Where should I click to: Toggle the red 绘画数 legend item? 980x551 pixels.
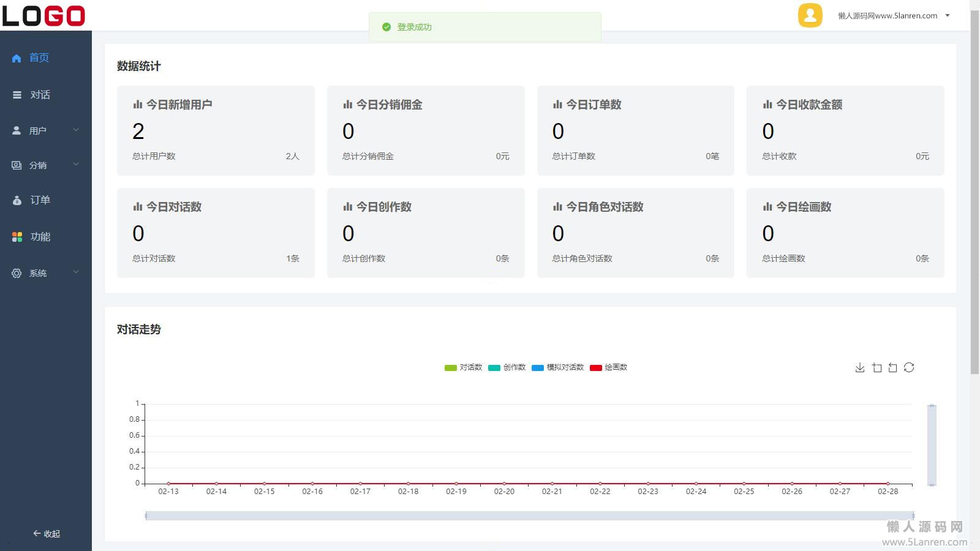point(608,367)
